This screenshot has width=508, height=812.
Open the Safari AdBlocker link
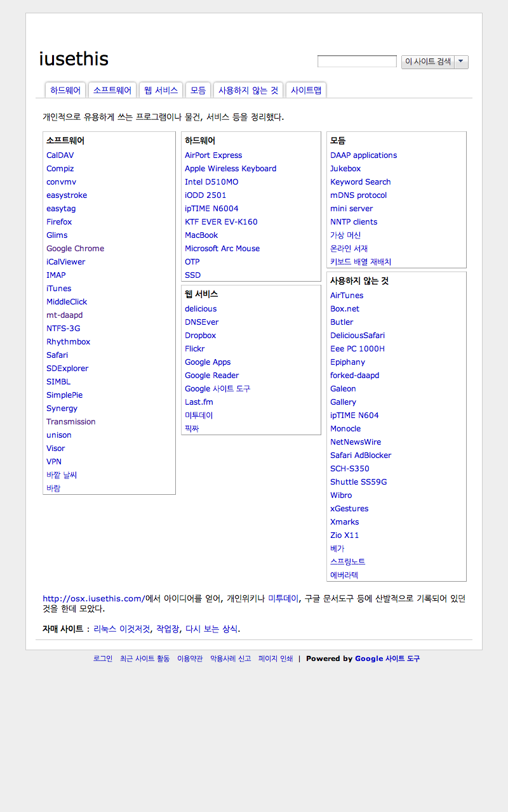361,455
